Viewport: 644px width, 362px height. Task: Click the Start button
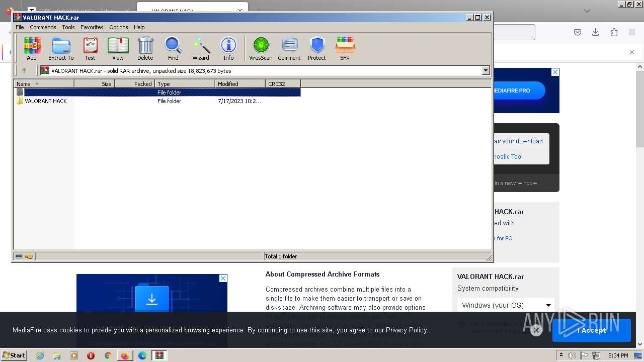click(14, 355)
